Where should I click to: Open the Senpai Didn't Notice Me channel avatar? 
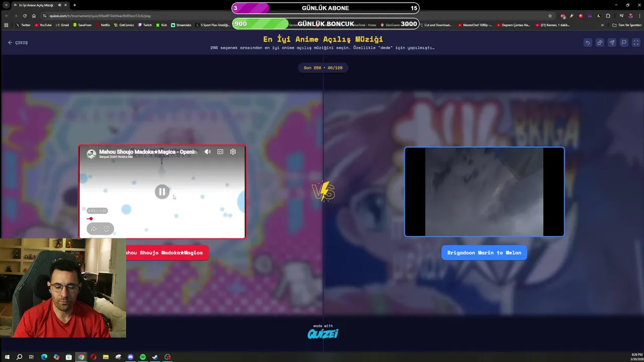tap(91, 154)
